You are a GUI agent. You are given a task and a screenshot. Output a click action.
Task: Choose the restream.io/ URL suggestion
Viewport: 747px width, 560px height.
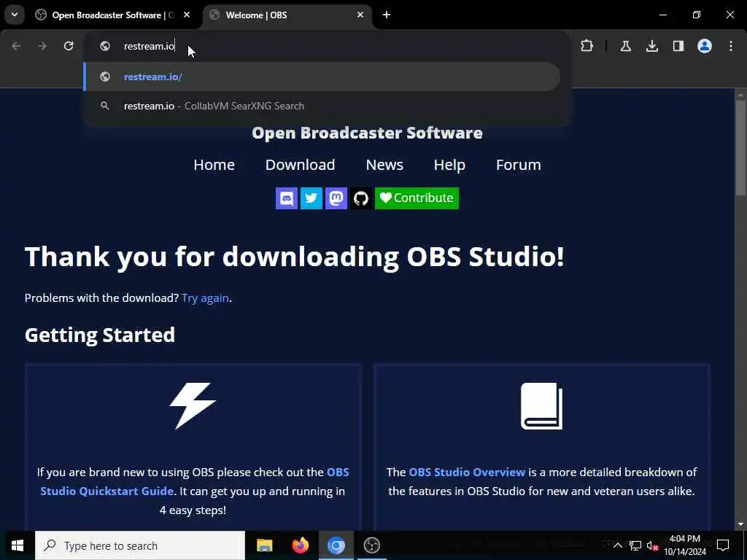(322, 77)
